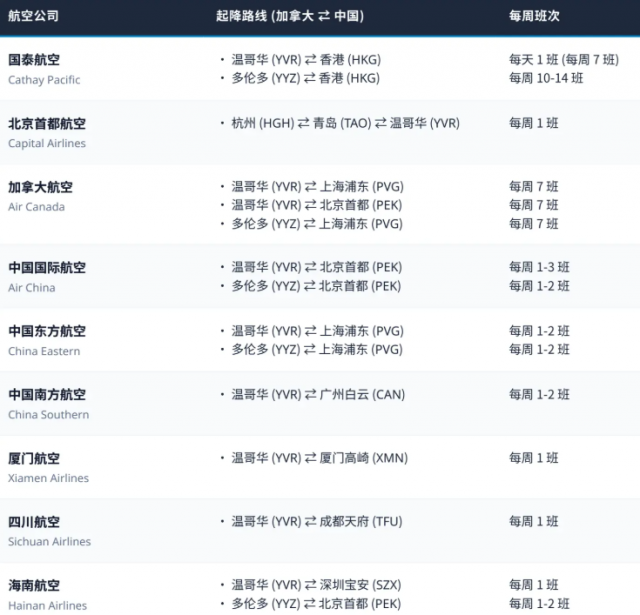Select 每周 1 班 for Hainan Shenzhen route
The image size is (640, 615).
pyautogui.click(x=533, y=585)
